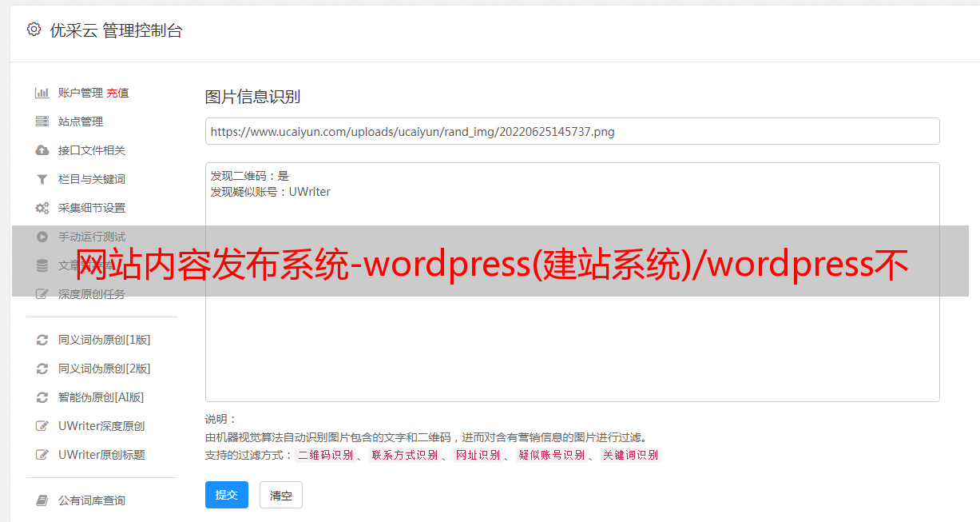980x522 pixels.
Task: Open the UWriter原创标题 menu item
Action: pyautogui.click(x=101, y=455)
